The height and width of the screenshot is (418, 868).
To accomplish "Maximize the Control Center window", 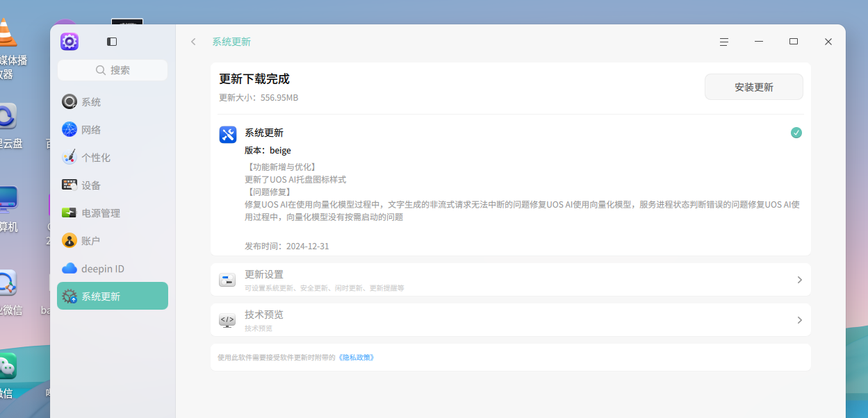I will click(x=794, y=42).
